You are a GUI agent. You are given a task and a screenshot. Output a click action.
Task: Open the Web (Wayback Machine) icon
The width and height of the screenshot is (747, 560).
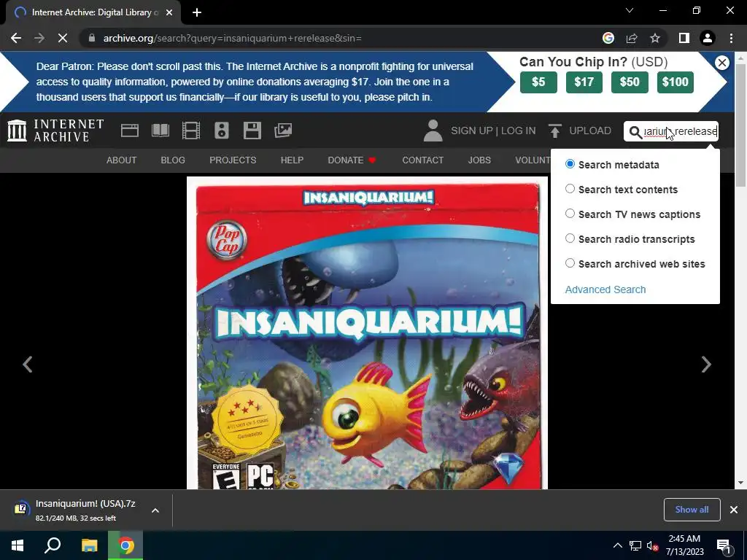[130, 131]
